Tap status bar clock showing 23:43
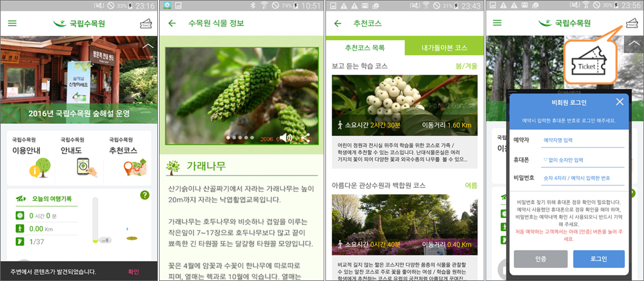 click(471, 6)
